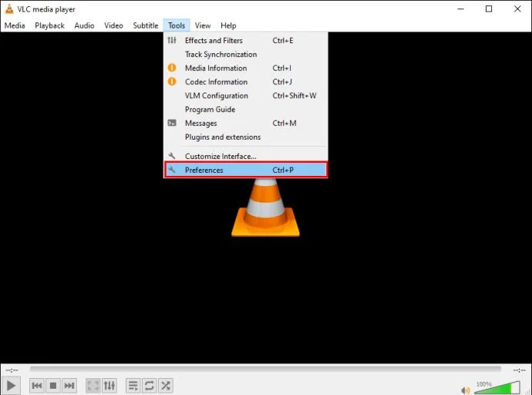Screen dimensions: 532x395
Task: Open VLM Configuration
Action: (246, 96)
